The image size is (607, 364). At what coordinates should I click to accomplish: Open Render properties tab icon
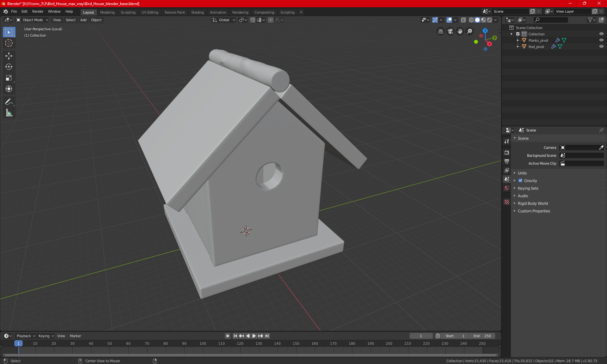(x=507, y=152)
